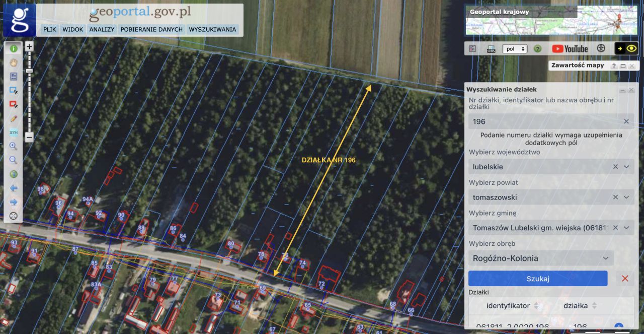The image size is (644, 334).
Task: Expand the powiat dropdown
Action: tap(626, 197)
